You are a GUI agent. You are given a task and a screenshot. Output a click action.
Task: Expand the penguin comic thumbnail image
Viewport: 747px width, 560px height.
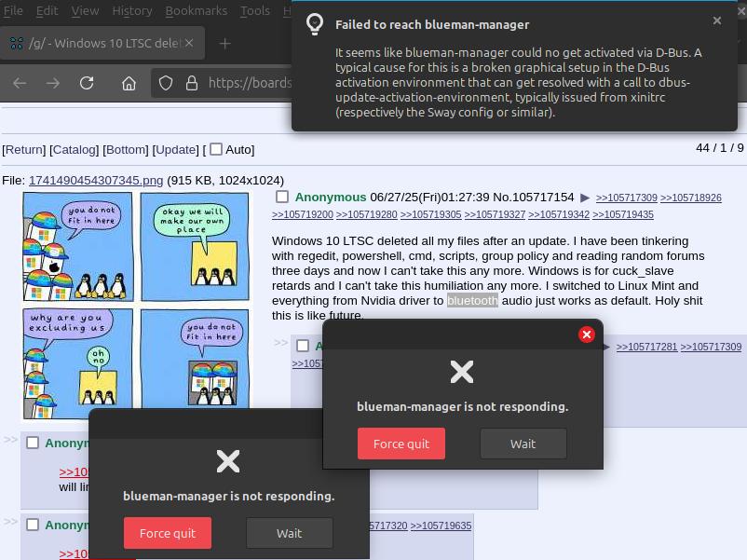(136, 305)
